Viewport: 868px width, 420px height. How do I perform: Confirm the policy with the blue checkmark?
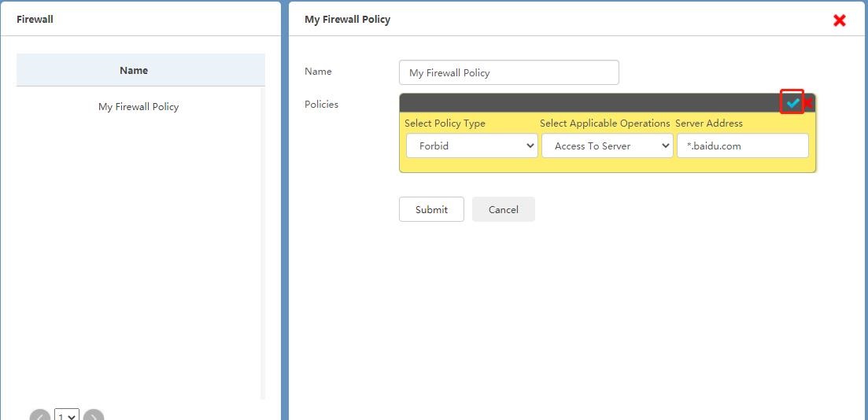792,103
